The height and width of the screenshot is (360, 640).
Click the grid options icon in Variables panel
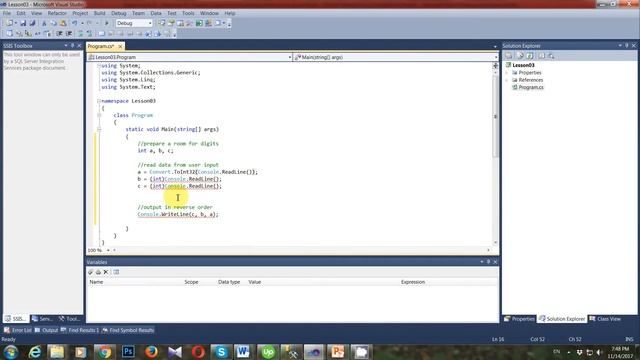point(116,272)
